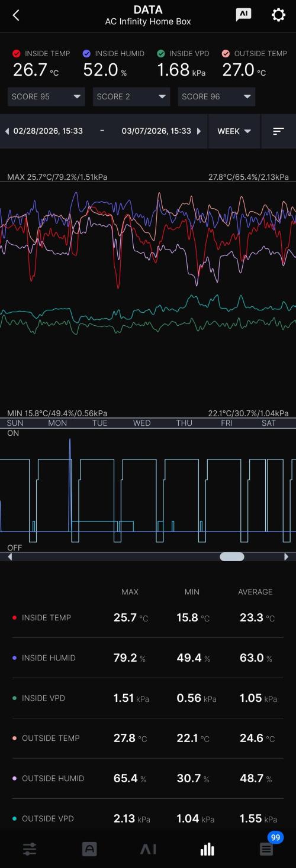This screenshot has height=868, width=296.
Task: Click the 15.8 °C inside temp minimum
Action: coord(194,617)
